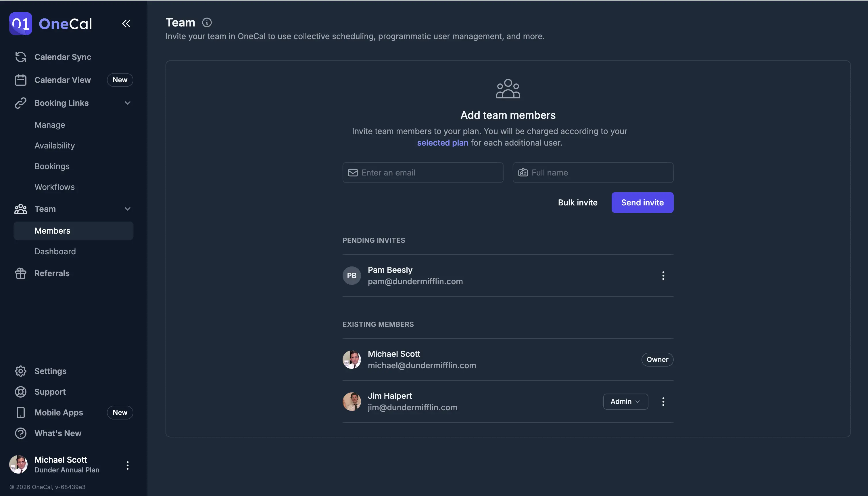The width and height of the screenshot is (868, 496).
Task: Open Workflows page
Action: [54, 187]
